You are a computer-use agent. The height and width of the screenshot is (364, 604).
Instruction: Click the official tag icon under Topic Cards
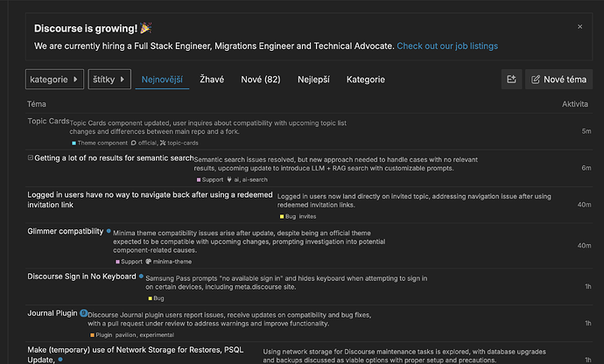(133, 143)
